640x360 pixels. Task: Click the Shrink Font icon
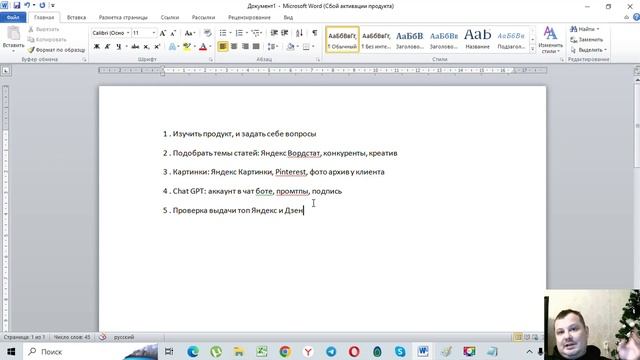(173, 33)
